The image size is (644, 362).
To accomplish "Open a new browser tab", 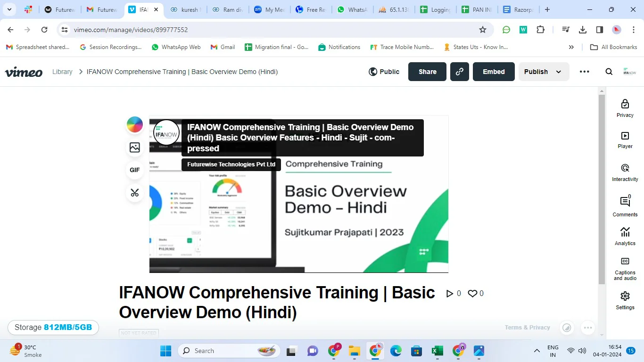I will (x=547, y=9).
